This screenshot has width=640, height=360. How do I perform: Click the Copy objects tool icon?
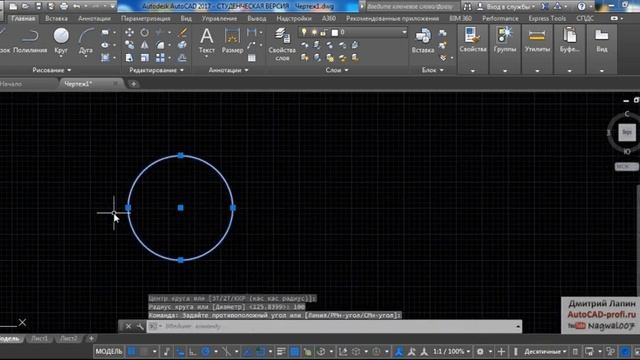click(x=129, y=45)
